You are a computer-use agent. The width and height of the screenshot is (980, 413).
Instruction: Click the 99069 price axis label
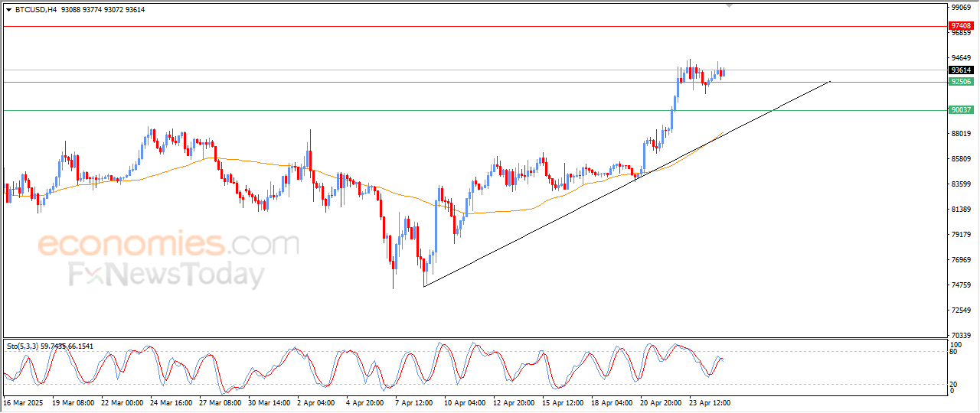[962, 8]
